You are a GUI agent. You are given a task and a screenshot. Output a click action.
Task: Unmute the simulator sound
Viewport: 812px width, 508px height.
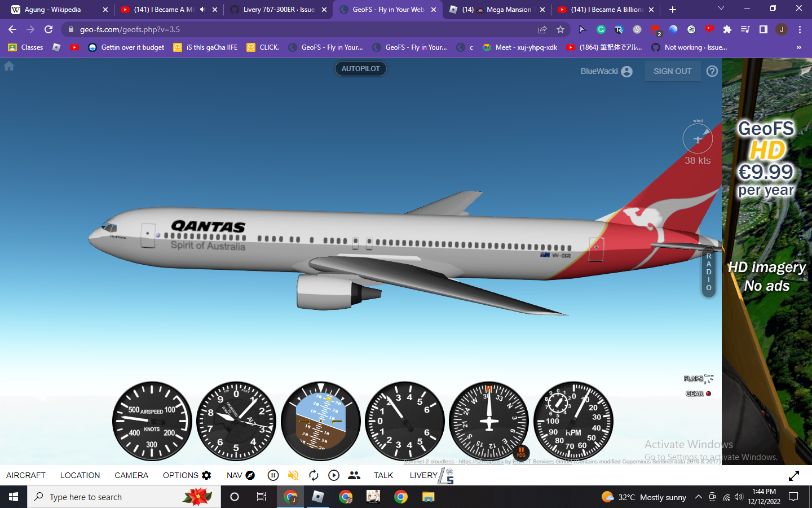coord(293,475)
